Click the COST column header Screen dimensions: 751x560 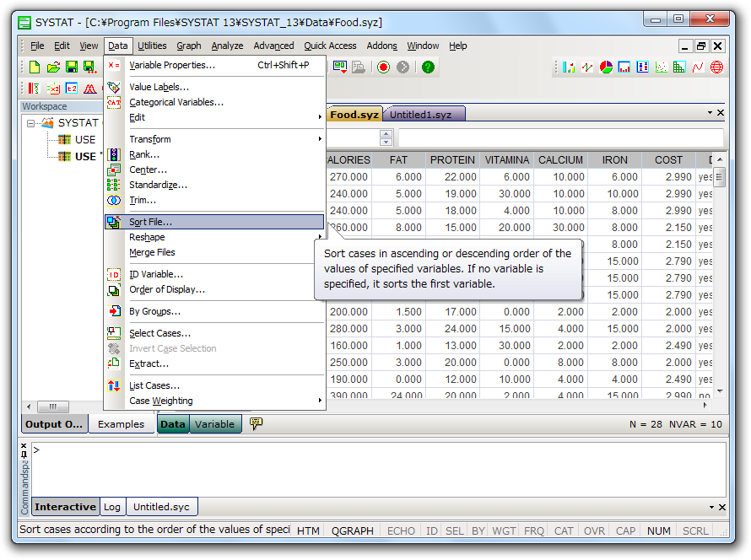(668, 160)
